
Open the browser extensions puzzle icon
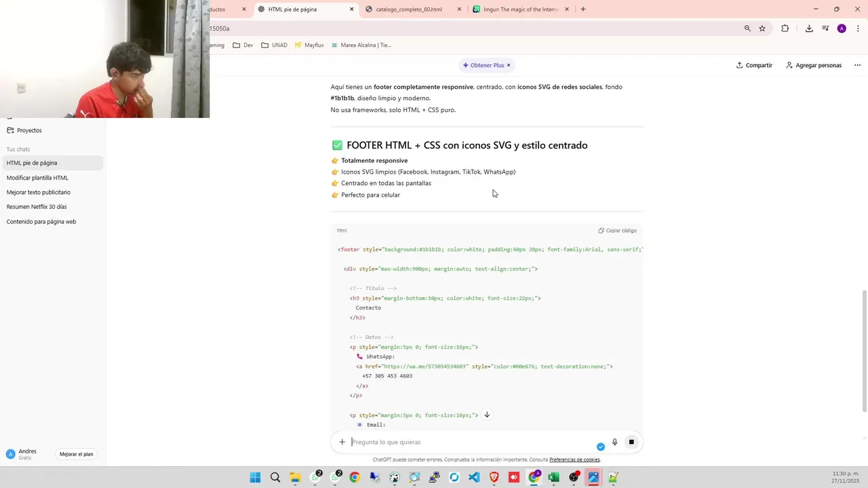[785, 28]
